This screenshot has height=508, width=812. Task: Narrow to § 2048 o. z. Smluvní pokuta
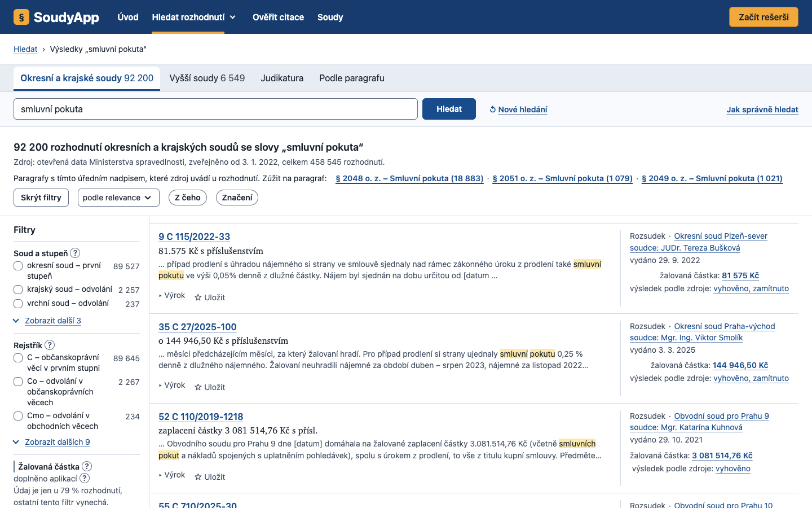point(409,178)
